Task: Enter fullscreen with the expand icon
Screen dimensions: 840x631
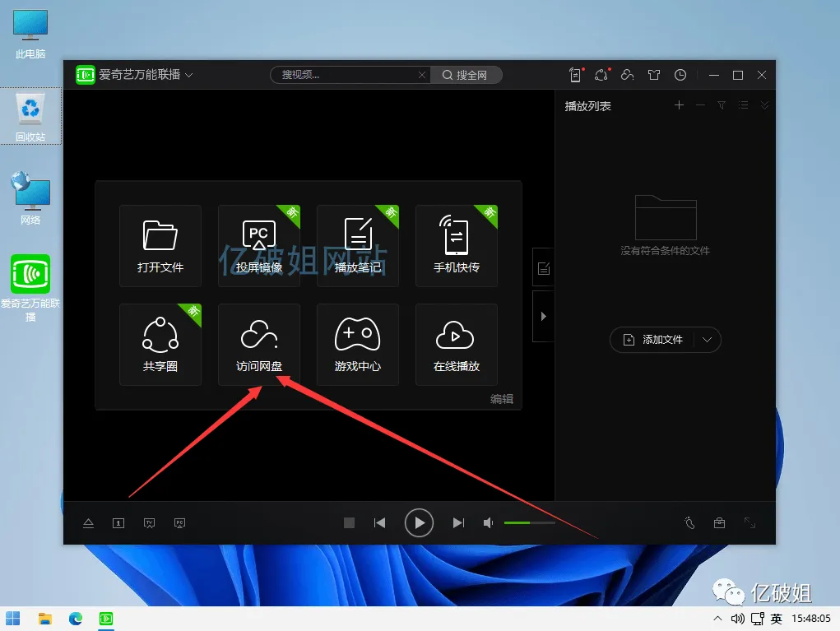Action: click(750, 522)
